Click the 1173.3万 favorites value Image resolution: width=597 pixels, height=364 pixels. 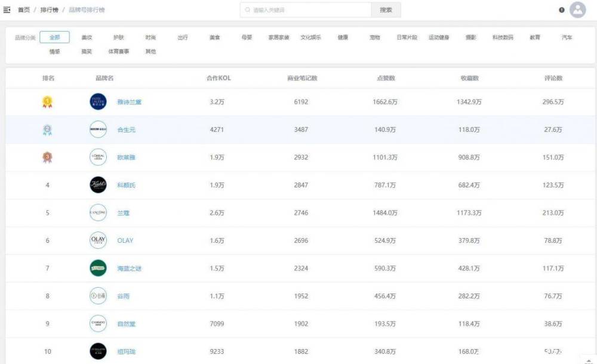pos(469,213)
